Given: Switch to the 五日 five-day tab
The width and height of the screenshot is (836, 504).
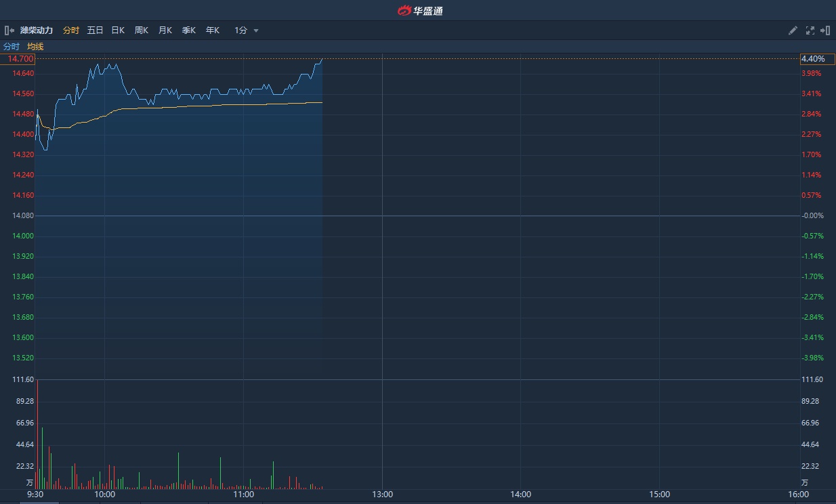Looking at the screenshot, I should [95, 30].
